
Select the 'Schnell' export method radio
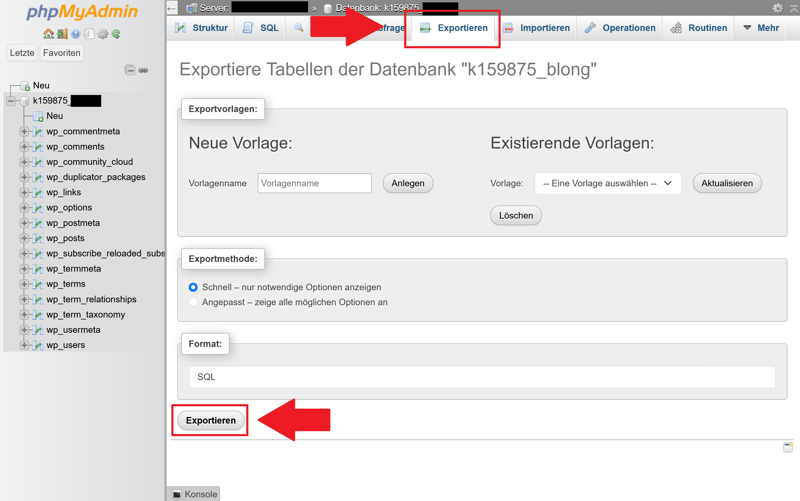(x=193, y=287)
